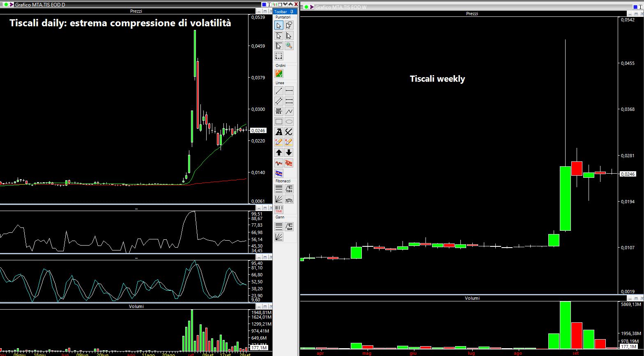This screenshot has width=644, height=356.
Task: Open the Fibonacci retracement lines tool
Action: (279, 189)
